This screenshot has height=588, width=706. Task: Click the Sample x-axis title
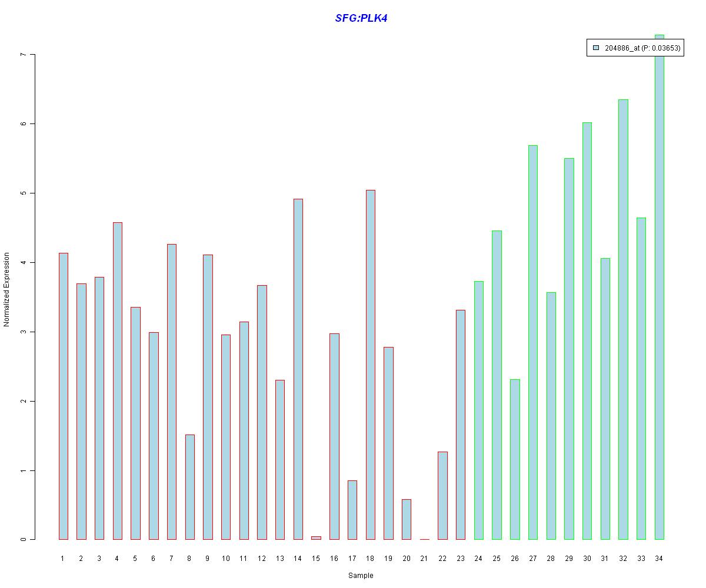coord(361,576)
